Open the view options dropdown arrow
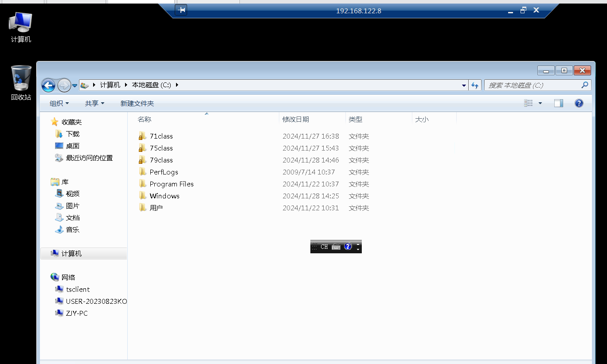Image resolution: width=607 pixels, height=364 pixels. point(540,103)
